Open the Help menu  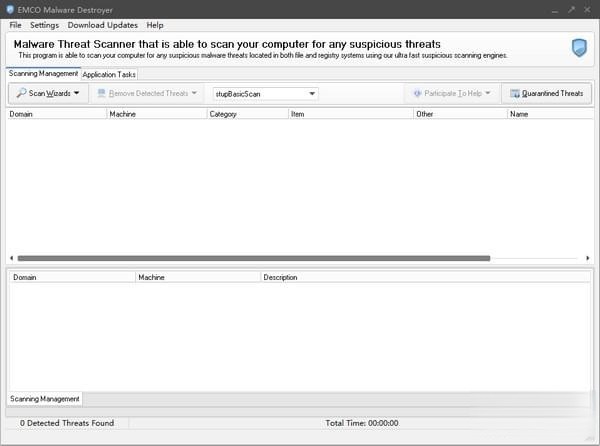point(155,25)
